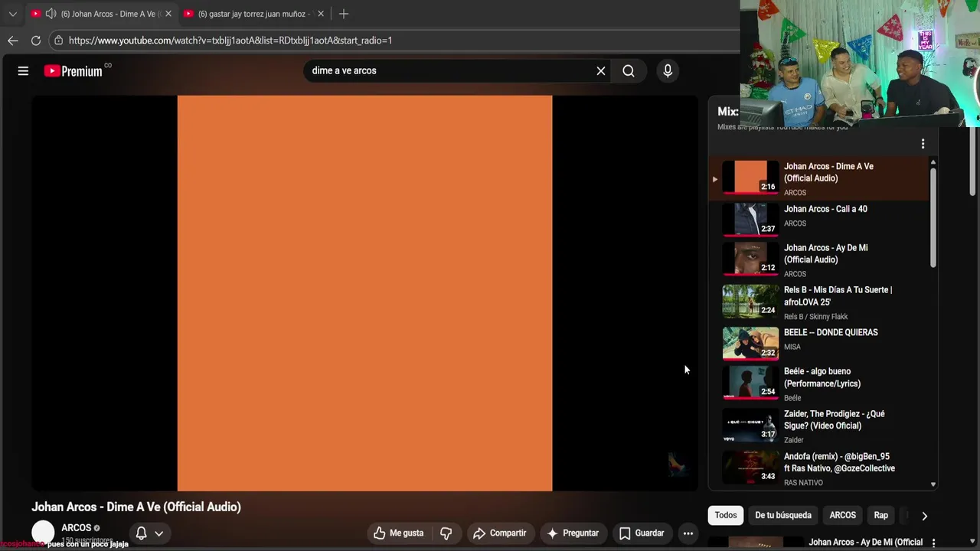
Task: Select the Rap filter chip
Action: pos(881,515)
